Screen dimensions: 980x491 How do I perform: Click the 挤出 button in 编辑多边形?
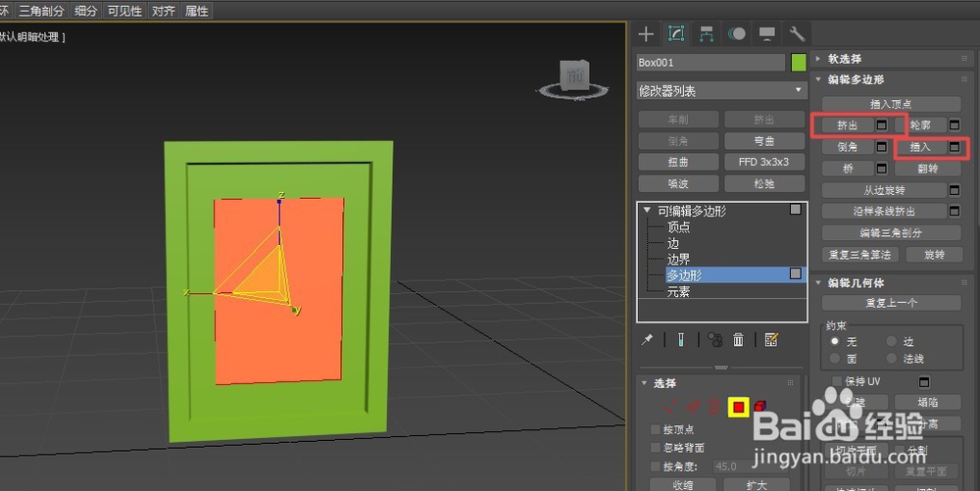tap(848, 124)
